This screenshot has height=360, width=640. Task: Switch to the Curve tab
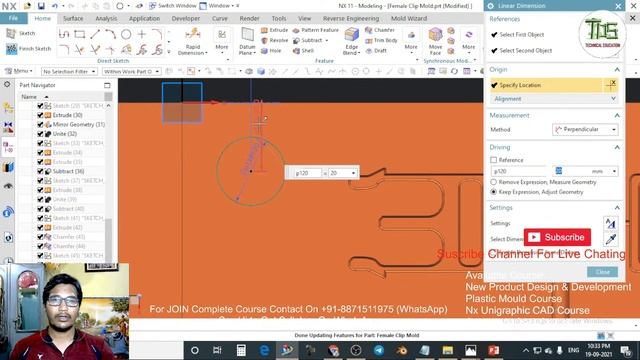[x=220, y=18]
